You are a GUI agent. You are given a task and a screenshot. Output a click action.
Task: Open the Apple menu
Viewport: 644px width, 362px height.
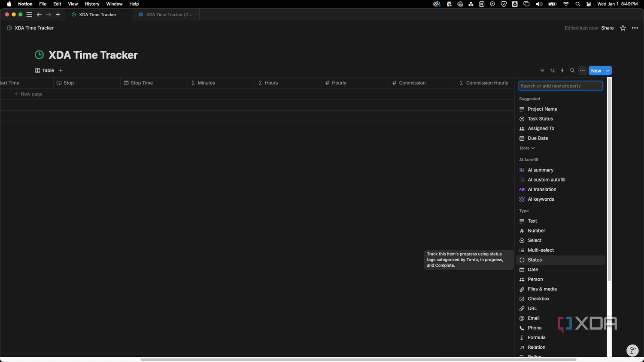9,4
